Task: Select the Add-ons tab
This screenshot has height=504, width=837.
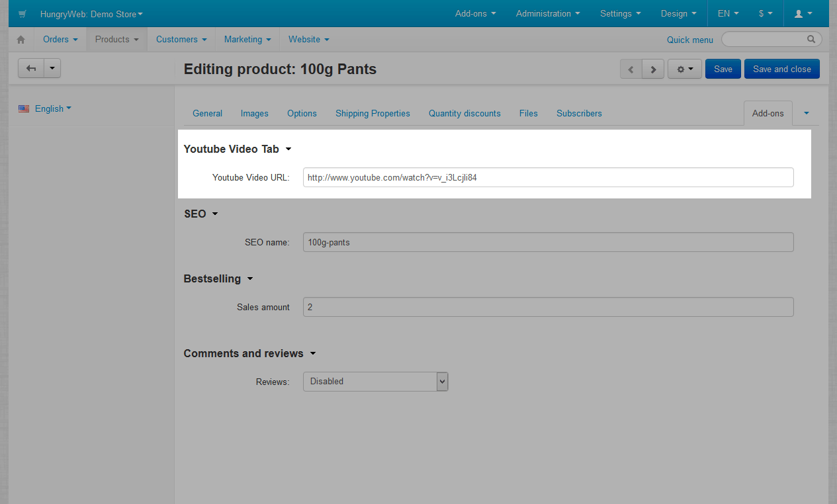Action: 768,113
